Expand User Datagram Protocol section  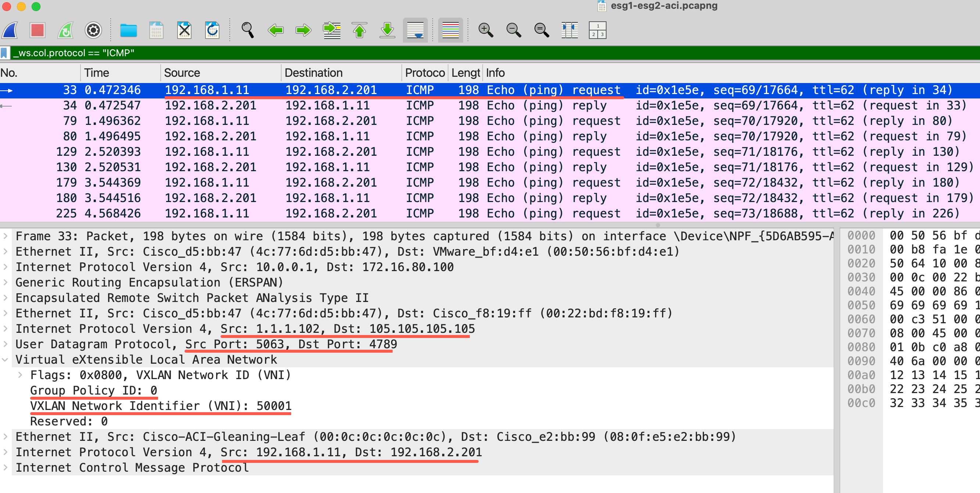pyautogui.click(x=5, y=344)
